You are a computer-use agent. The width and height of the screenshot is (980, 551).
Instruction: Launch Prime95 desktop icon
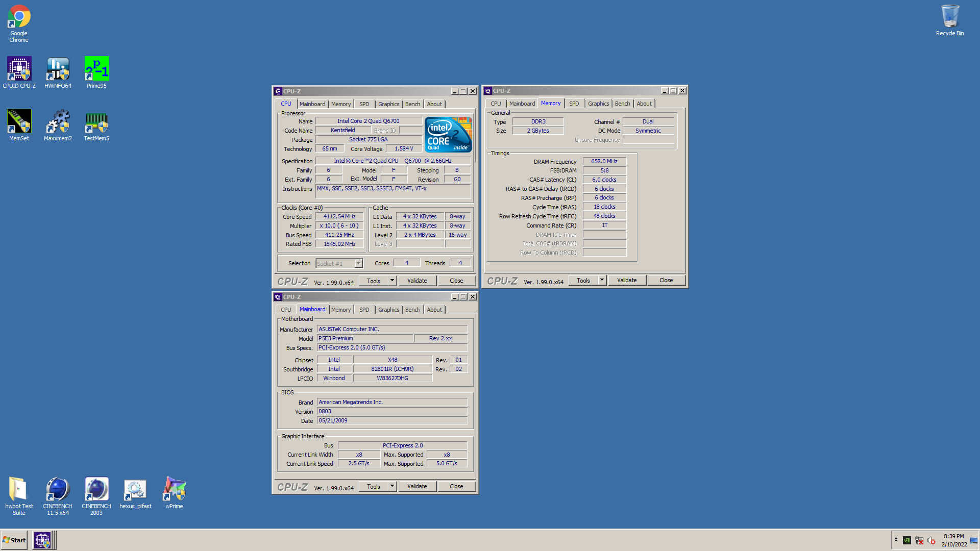pos(96,72)
